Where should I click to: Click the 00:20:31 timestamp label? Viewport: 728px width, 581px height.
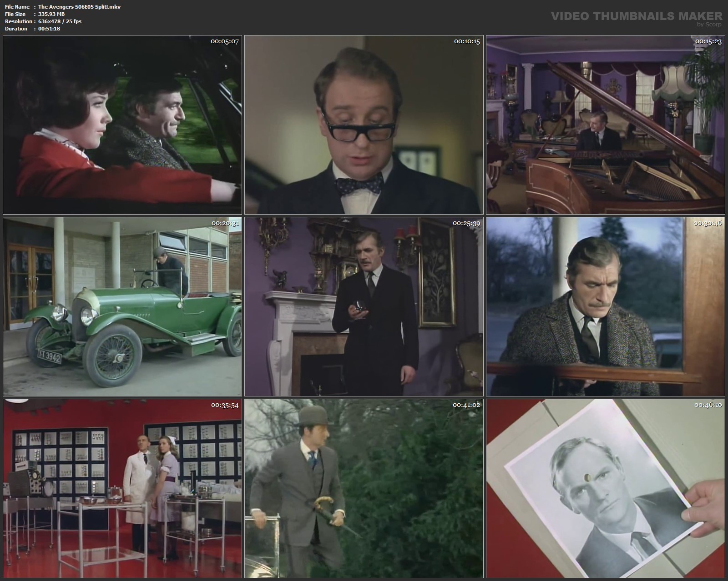pos(225,223)
